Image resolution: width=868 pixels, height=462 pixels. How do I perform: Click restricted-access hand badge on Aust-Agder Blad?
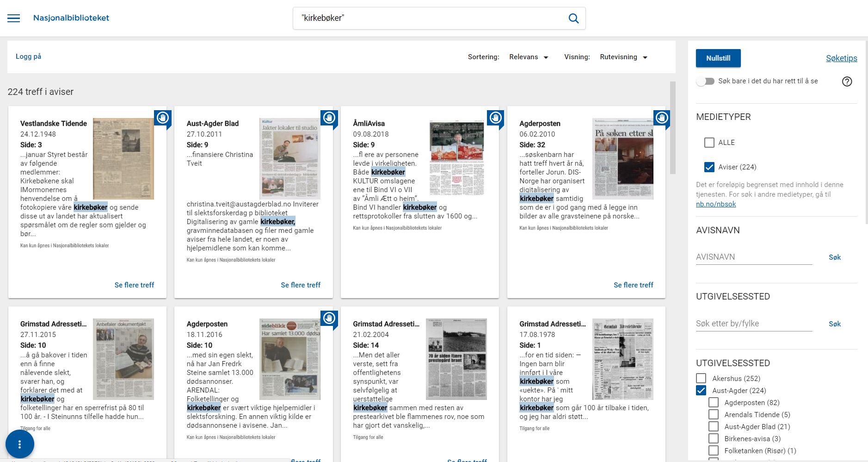click(x=329, y=118)
